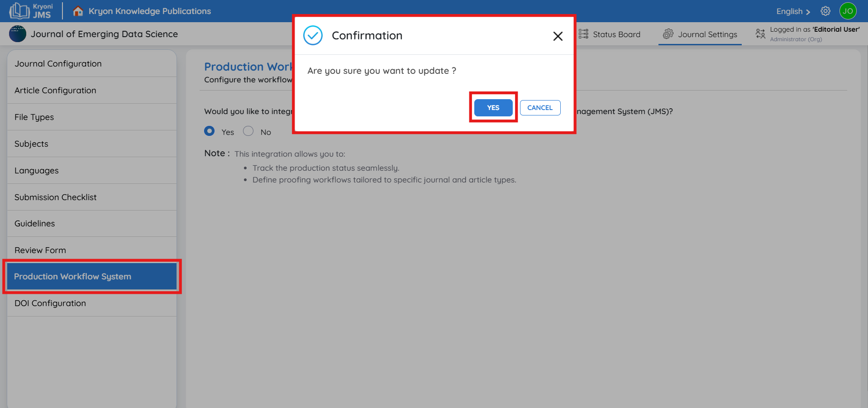Open the settings gear icon in header
Image resolution: width=868 pixels, height=408 pixels.
point(825,11)
